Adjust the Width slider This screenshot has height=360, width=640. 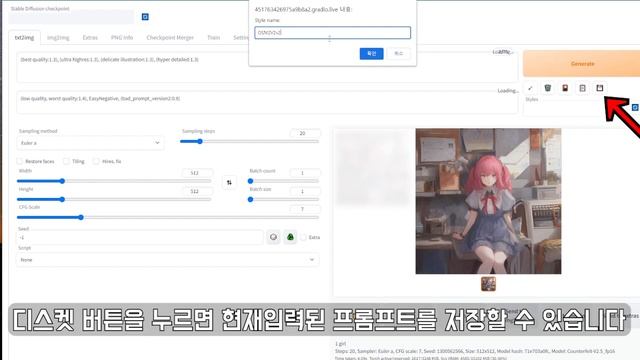point(114,181)
